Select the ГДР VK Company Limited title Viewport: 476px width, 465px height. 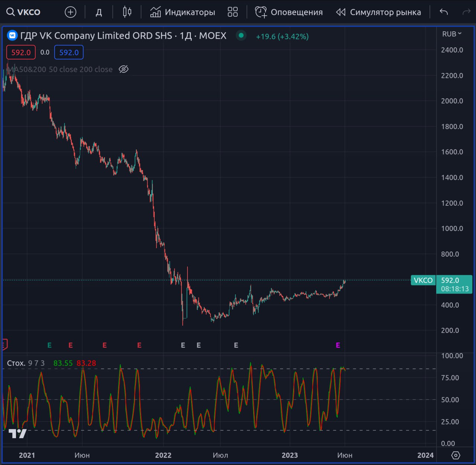pos(123,36)
